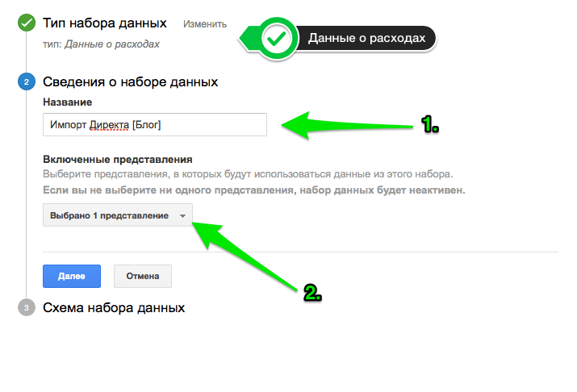Click the gray step 3 circle icon
The width and height of the screenshot is (577, 392).
point(27,307)
